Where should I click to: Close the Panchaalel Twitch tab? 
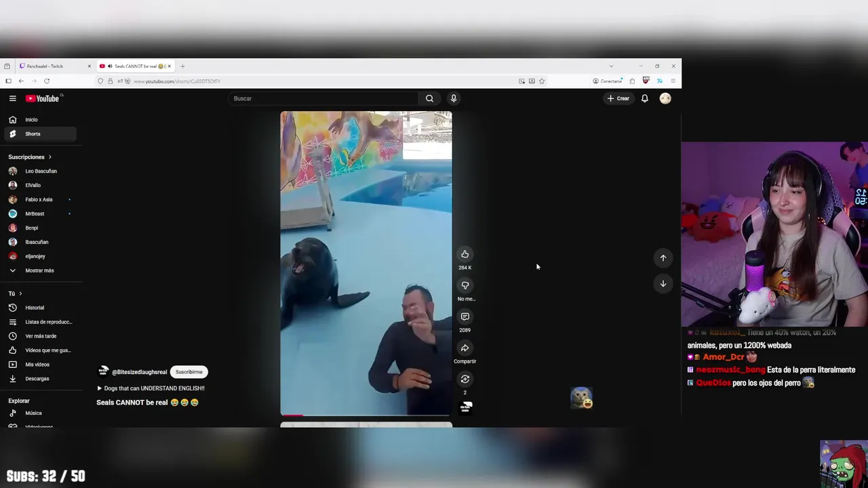coord(89,66)
